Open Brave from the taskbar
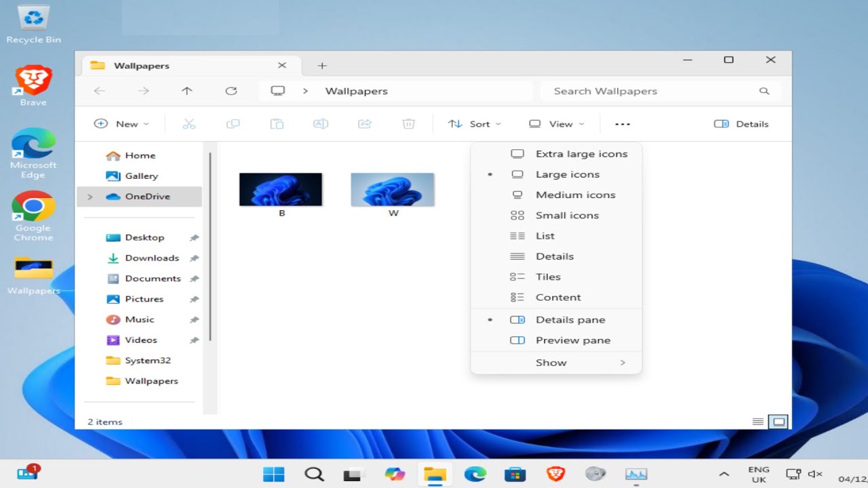The image size is (868, 488). coord(555,474)
